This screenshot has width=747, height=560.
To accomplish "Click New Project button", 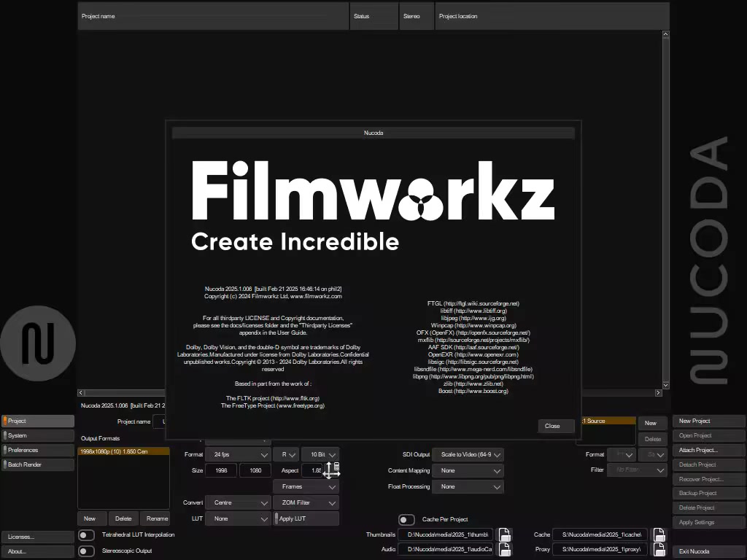I will pos(709,421).
